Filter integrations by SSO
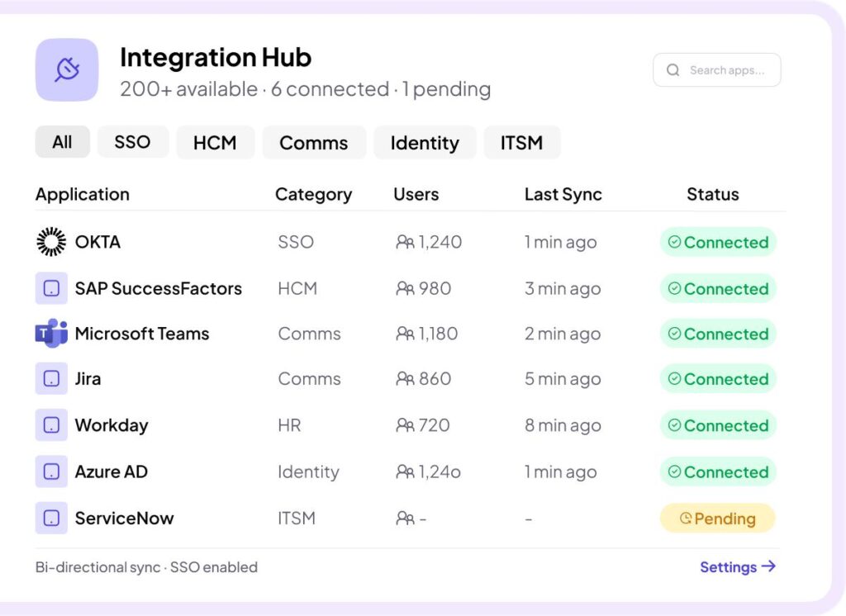This screenshot has height=616, width=846. coord(133,142)
